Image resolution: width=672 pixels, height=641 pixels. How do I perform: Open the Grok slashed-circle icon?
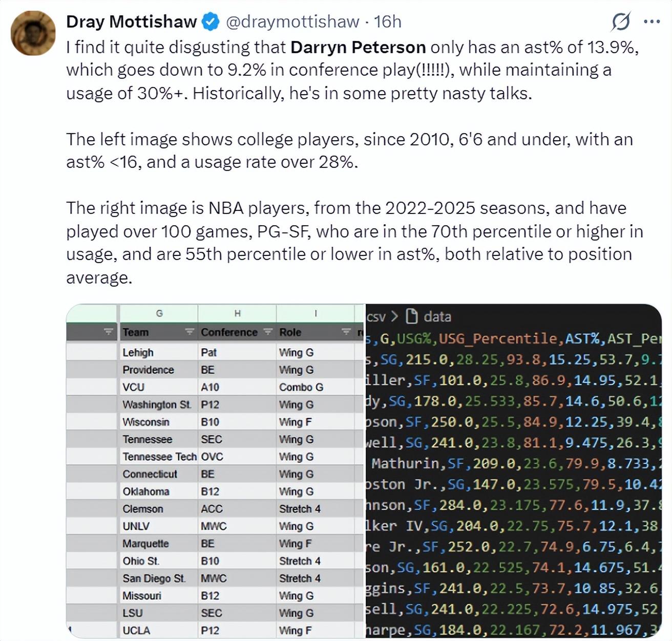click(x=621, y=22)
